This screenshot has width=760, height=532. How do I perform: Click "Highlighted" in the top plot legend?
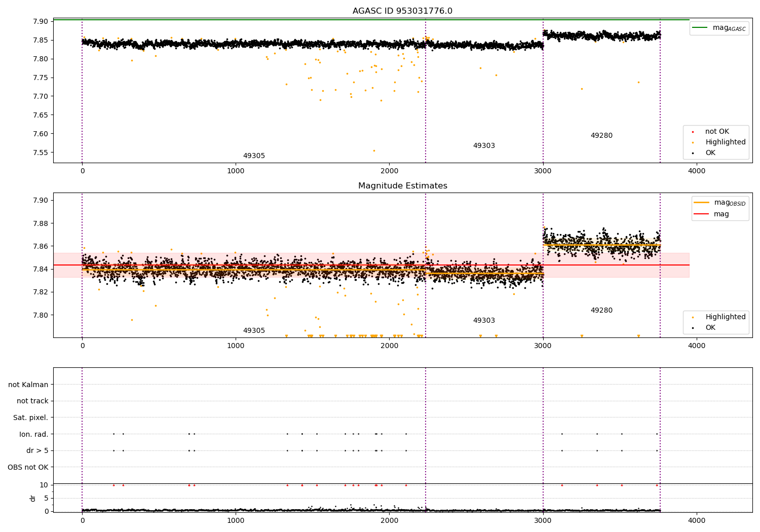(726, 142)
